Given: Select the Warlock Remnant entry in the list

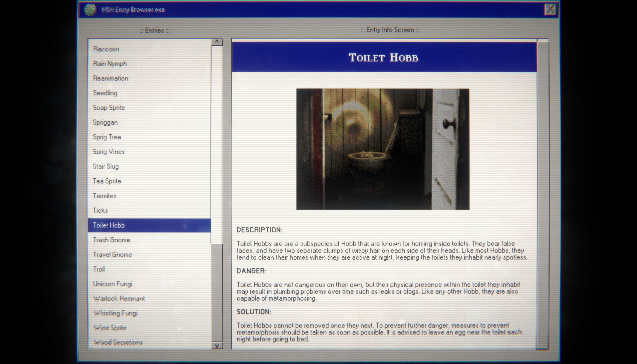Looking at the screenshot, I should pos(119,298).
